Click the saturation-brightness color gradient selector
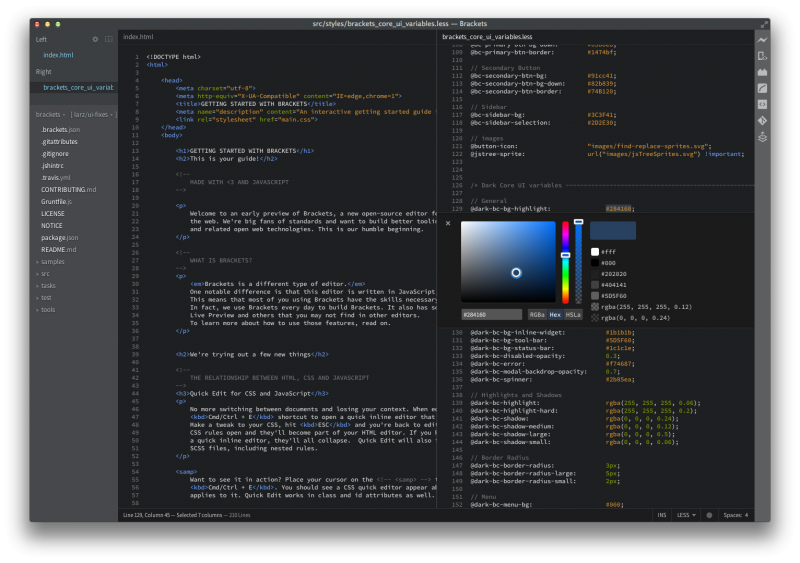 [x=516, y=273]
